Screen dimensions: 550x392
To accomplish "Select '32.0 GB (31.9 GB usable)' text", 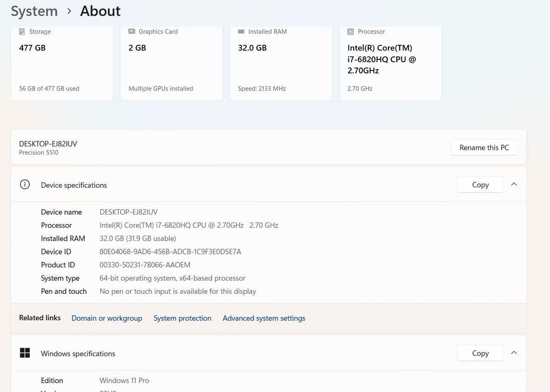I will coord(137,238).
